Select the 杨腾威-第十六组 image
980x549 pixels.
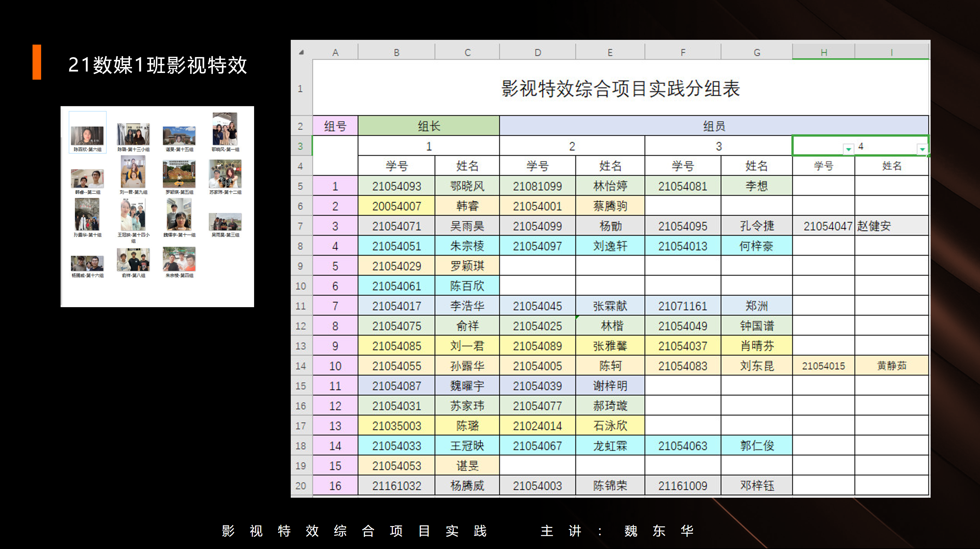87,263
